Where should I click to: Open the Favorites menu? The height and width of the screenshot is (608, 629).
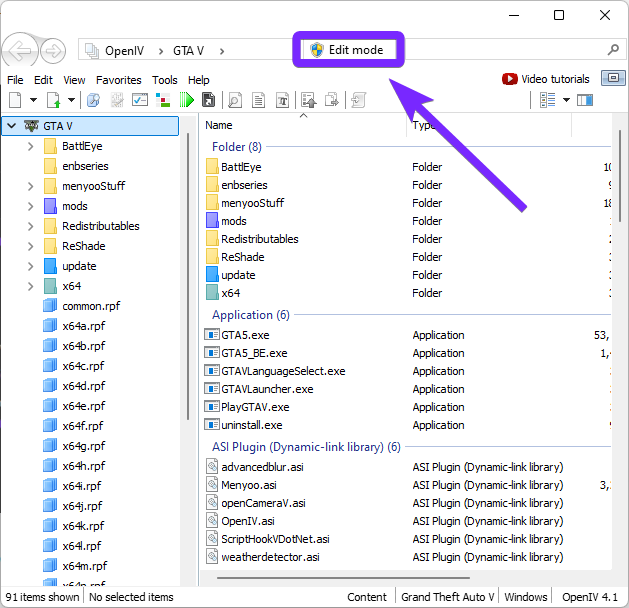[119, 80]
